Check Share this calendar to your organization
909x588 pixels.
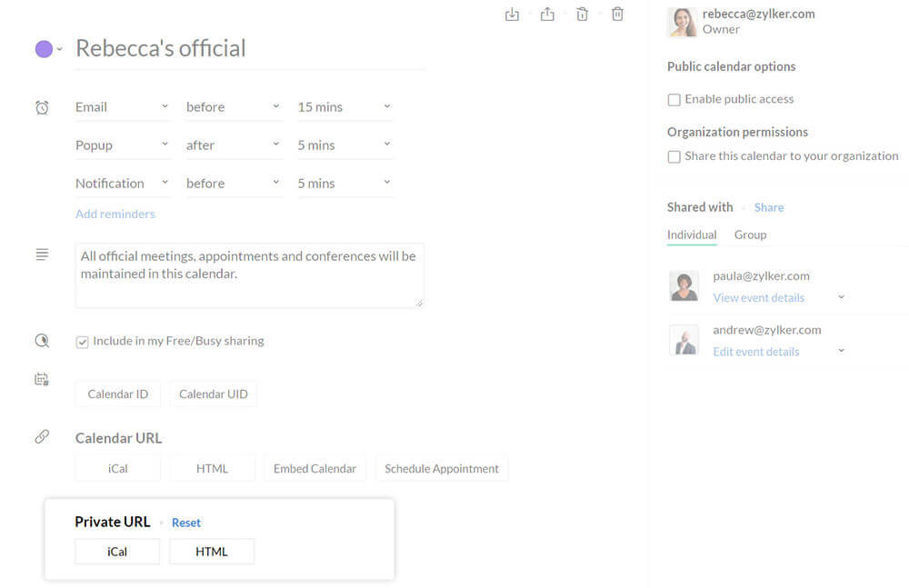[674, 156]
